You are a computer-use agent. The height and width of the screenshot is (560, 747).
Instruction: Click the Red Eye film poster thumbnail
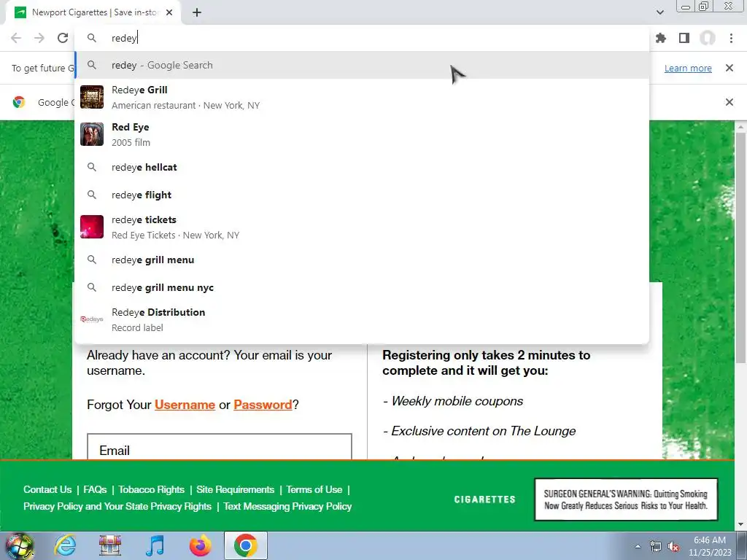click(x=92, y=134)
